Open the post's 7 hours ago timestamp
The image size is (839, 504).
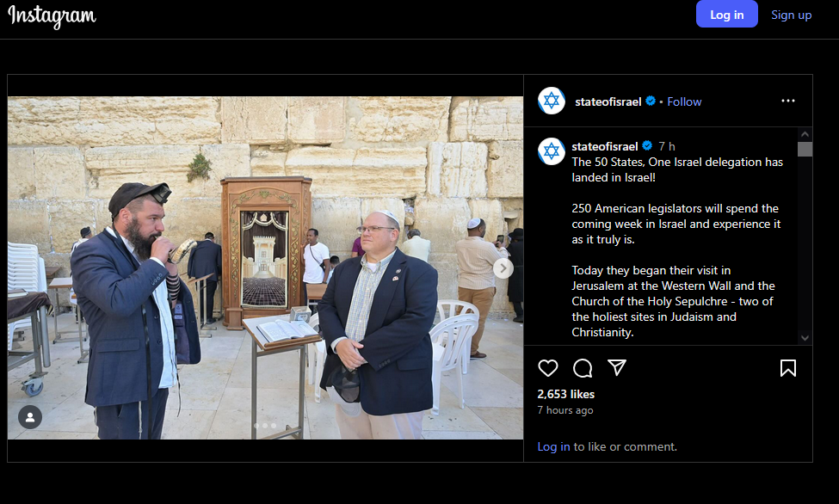point(565,410)
